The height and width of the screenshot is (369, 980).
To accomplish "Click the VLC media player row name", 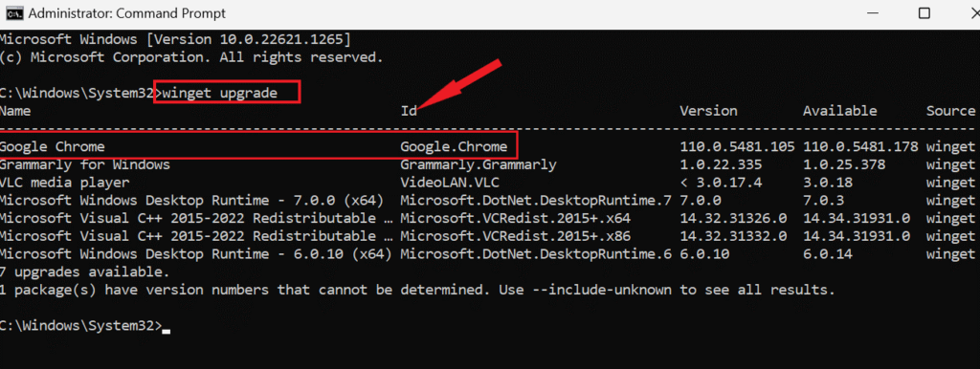I will click(64, 183).
